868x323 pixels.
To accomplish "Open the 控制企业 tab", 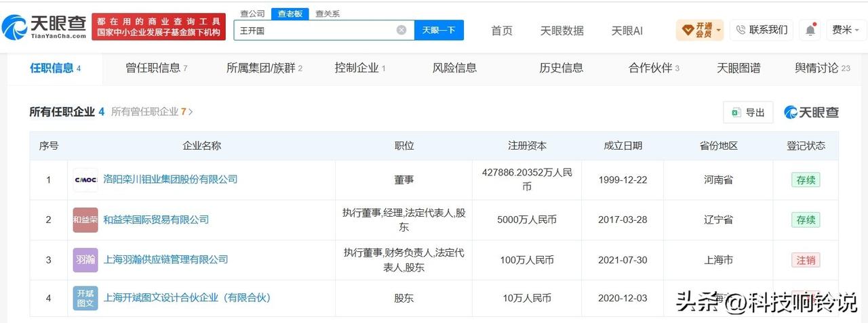I will tap(359, 68).
